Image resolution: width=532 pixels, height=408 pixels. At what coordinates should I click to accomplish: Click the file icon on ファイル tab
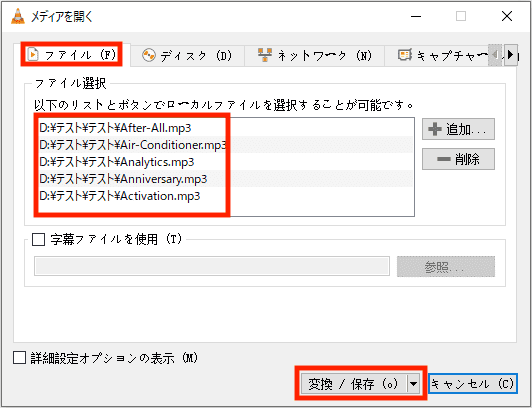(33, 55)
